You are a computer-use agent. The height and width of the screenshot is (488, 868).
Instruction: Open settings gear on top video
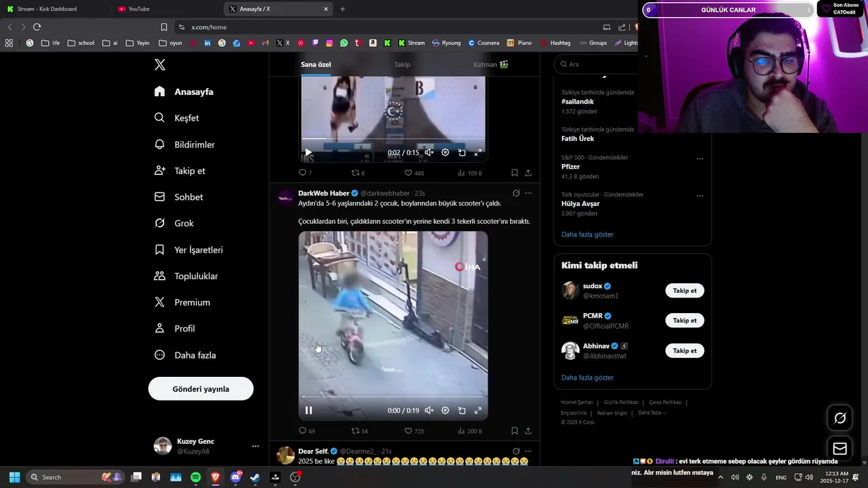click(x=446, y=152)
